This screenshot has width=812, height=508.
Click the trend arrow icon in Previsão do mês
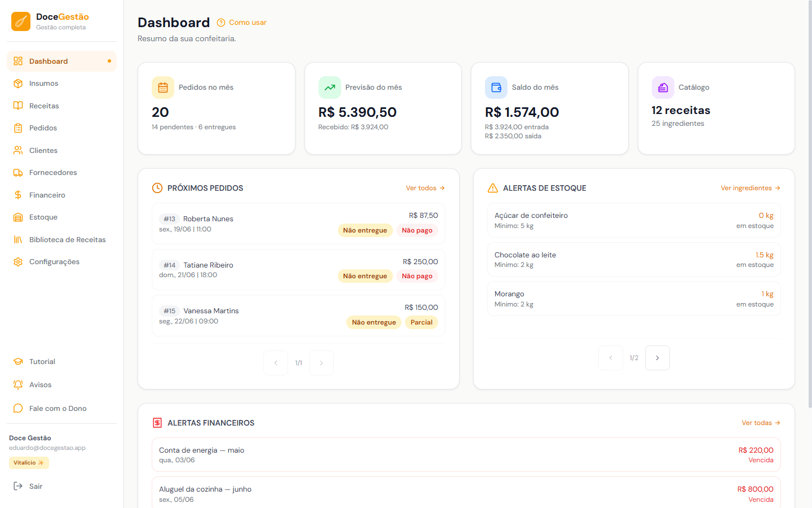point(330,87)
